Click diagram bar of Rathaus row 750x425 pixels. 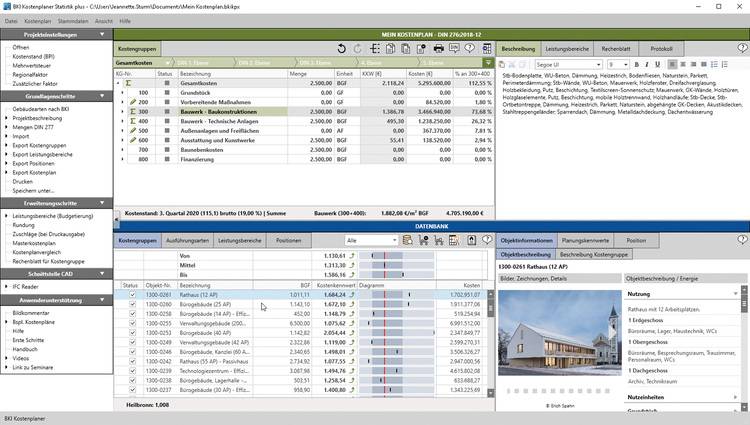pyautogui.click(x=385, y=296)
